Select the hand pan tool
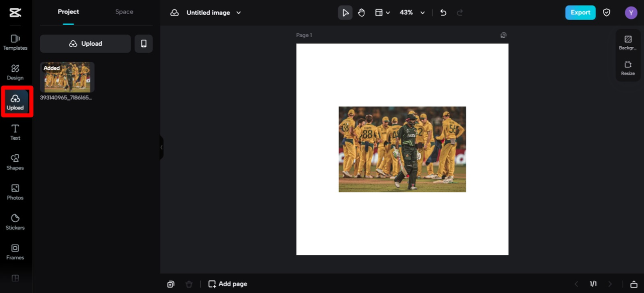Screen dimensions: 644x293 [x=361, y=13]
